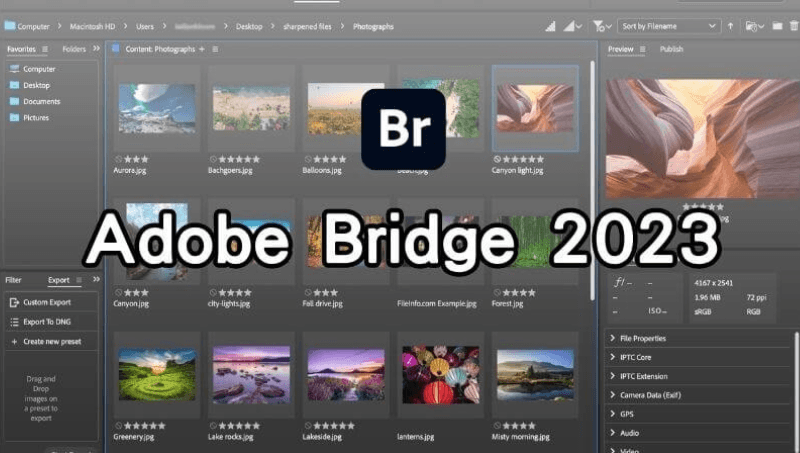Viewport: 800px width, 453px height.
Task: Open chevron after Computer breadcrumb
Action: (x=59, y=26)
